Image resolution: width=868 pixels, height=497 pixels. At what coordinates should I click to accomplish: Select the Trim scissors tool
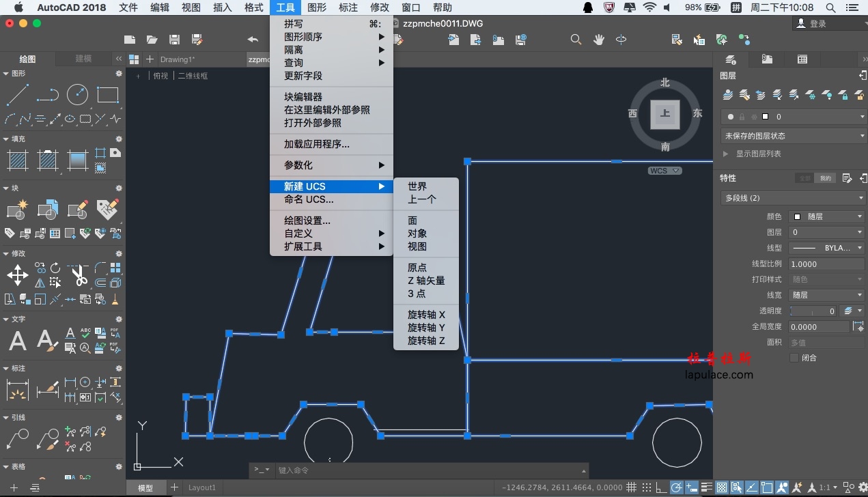coord(79,275)
